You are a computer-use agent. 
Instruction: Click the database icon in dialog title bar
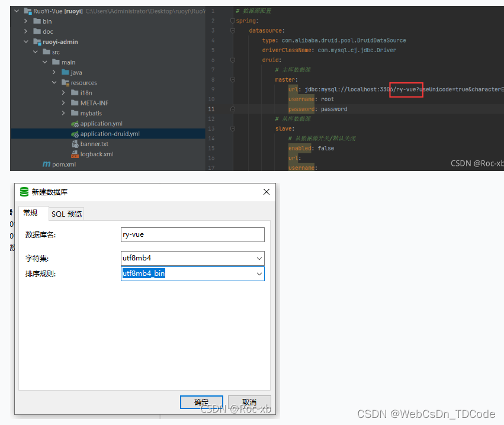point(24,191)
